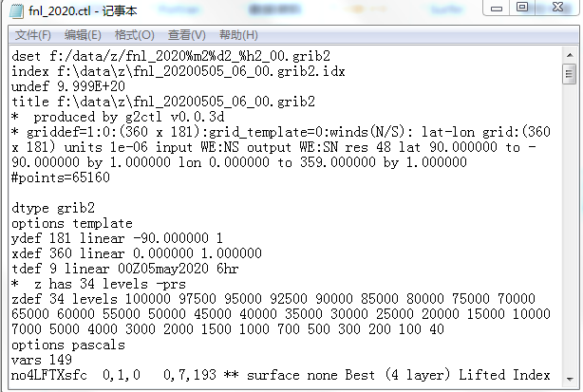The height and width of the screenshot is (392, 583).
Task: Click the vertical scrollbar thumb
Action: point(569,74)
